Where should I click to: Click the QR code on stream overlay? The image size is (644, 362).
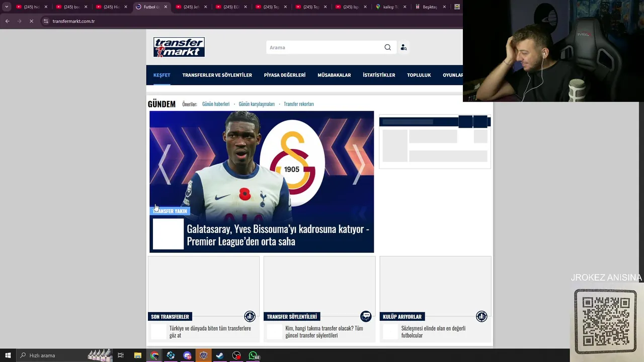pos(606,321)
